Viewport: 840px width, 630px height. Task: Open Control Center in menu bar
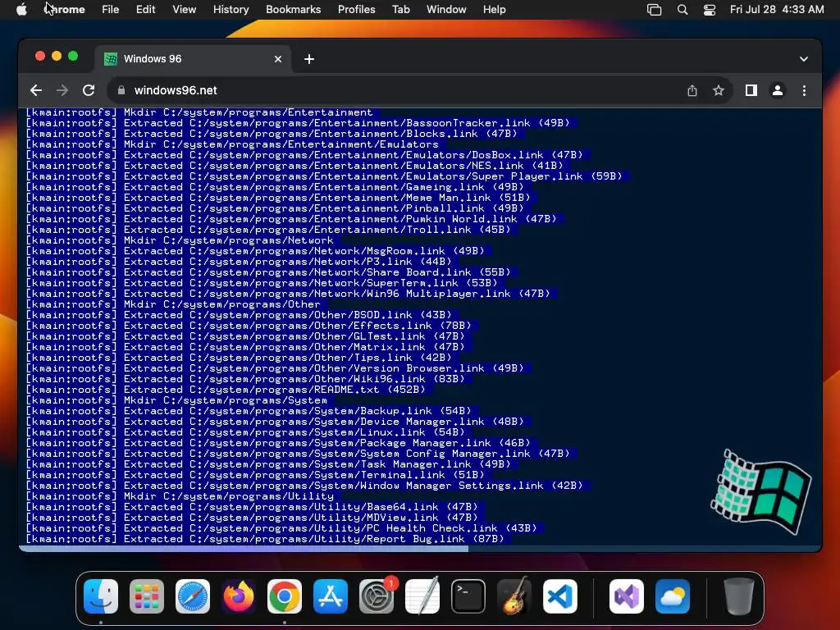pyautogui.click(x=710, y=10)
